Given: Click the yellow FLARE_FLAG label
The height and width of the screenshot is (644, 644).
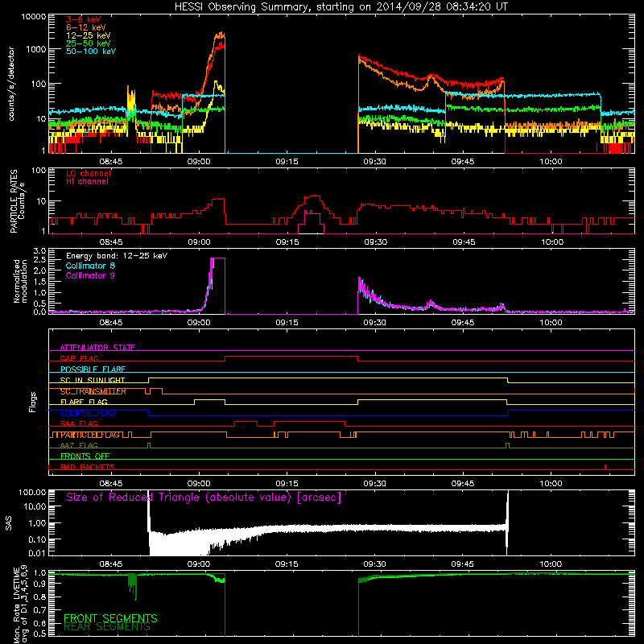Looking at the screenshot, I should pyautogui.click(x=84, y=402).
